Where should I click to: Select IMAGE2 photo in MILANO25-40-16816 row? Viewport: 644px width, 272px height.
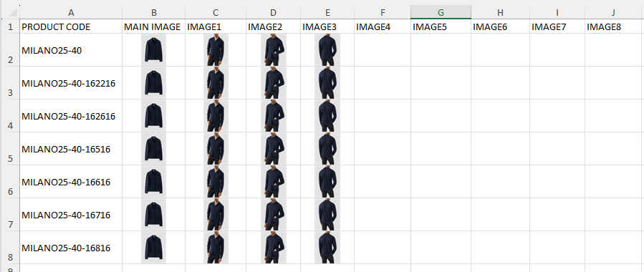coord(274,248)
